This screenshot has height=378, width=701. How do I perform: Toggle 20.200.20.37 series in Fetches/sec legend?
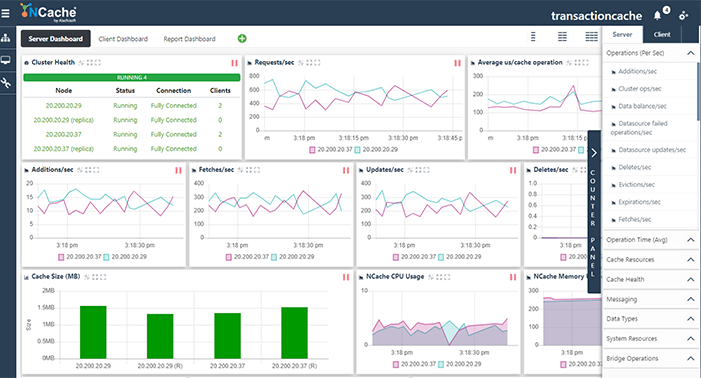point(247,257)
